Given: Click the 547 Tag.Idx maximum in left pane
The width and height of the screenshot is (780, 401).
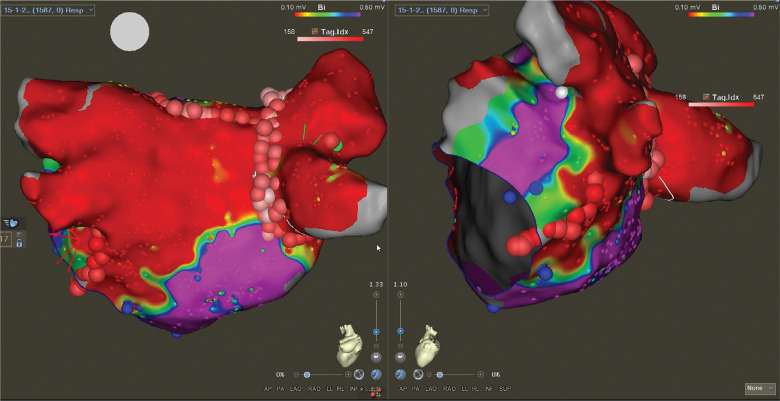Looking at the screenshot, I should click(x=369, y=31).
